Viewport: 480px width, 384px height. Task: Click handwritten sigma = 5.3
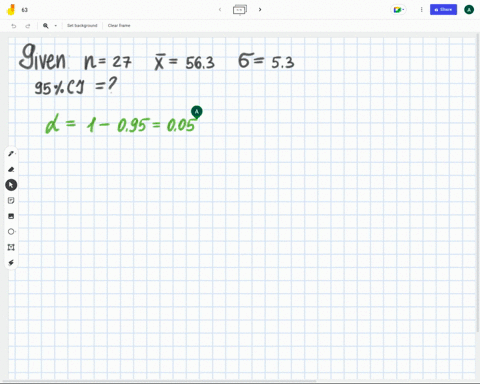266,61
